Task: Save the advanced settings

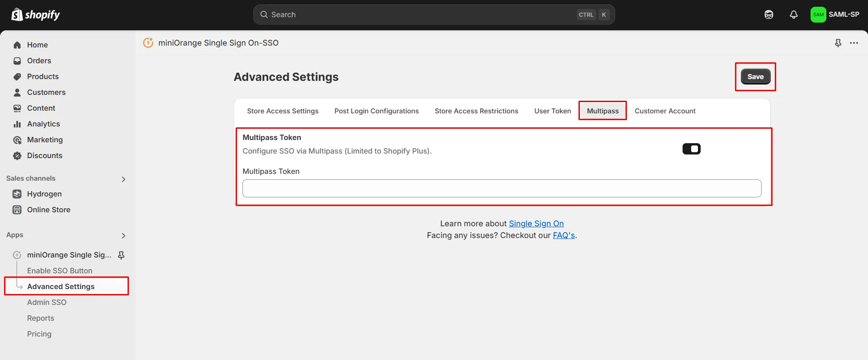Action: tap(755, 77)
